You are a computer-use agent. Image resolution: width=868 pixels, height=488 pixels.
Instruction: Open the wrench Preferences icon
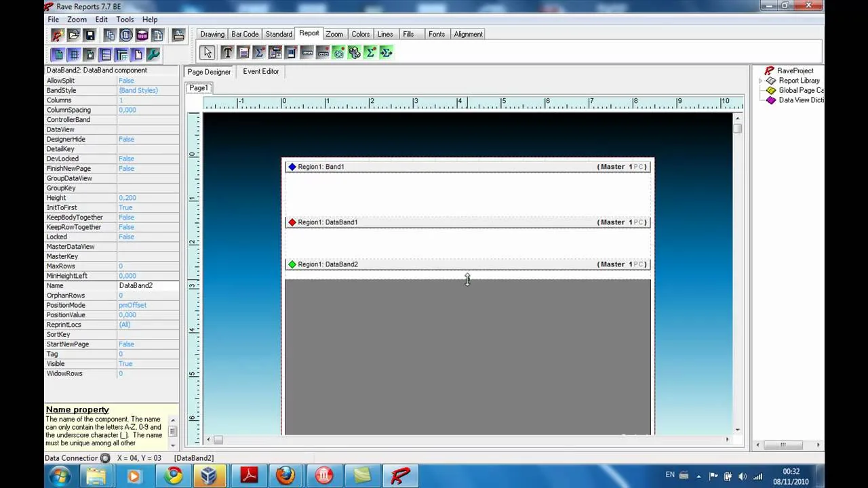pyautogui.click(x=153, y=55)
